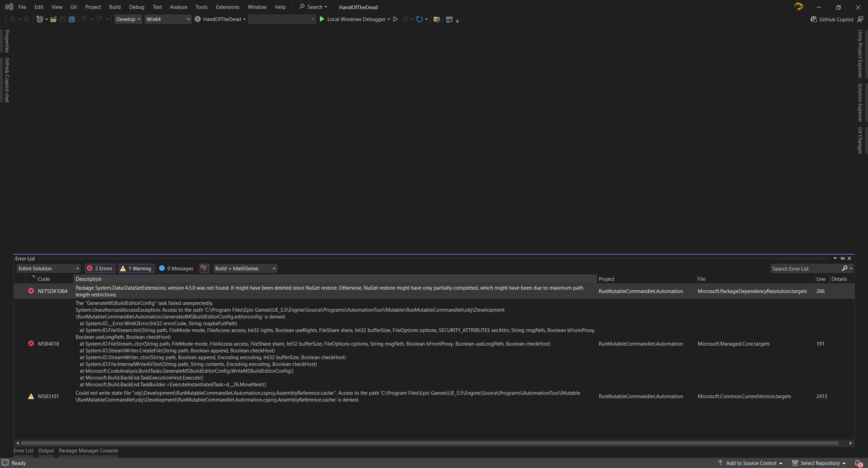Click the Select Repository button
The width and height of the screenshot is (868, 468).
tap(820, 463)
